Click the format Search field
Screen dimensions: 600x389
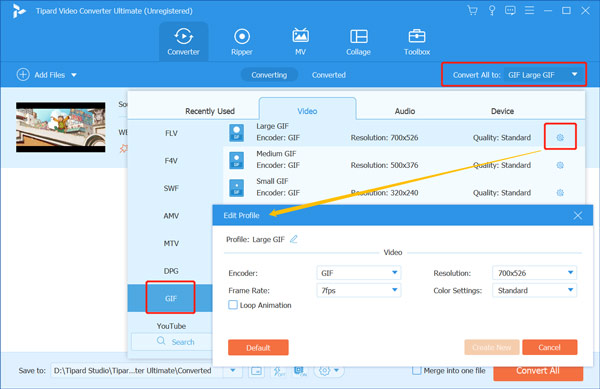pos(172,342)
